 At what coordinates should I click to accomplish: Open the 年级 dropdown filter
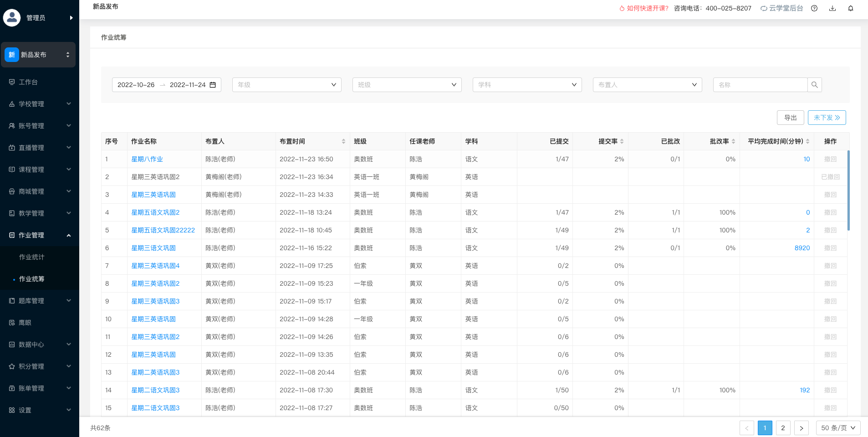[287, 85]
